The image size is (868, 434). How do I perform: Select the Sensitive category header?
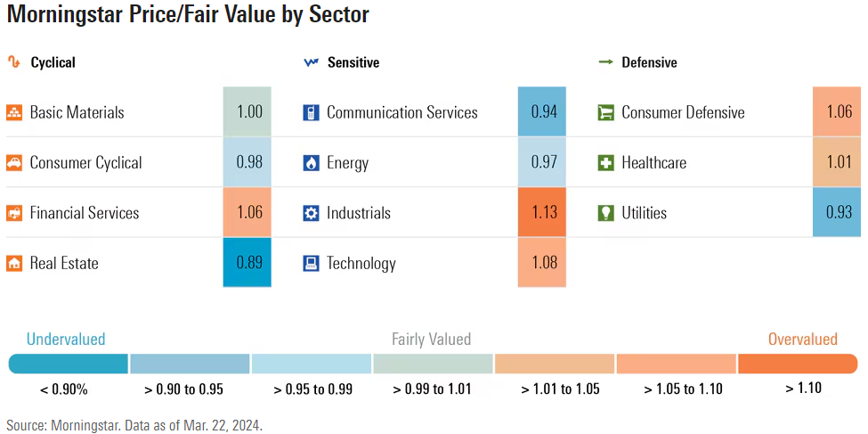click(353, 62)
